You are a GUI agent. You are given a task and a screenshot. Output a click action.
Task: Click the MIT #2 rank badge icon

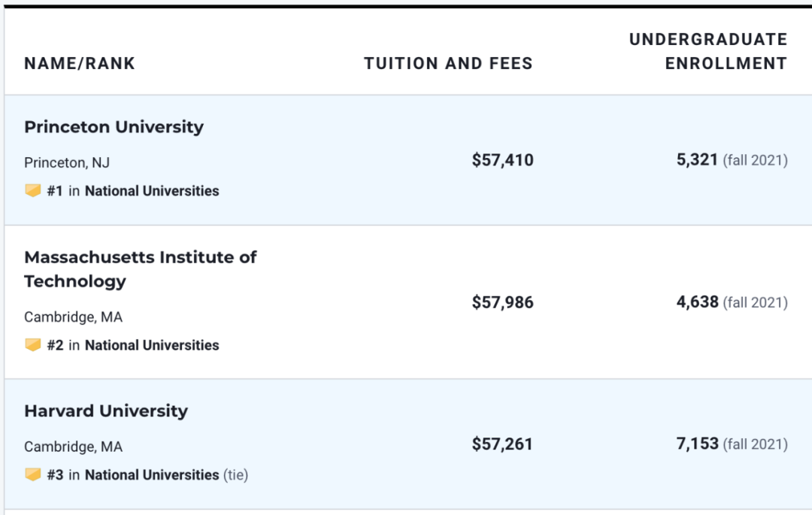(x=32, y=345)
